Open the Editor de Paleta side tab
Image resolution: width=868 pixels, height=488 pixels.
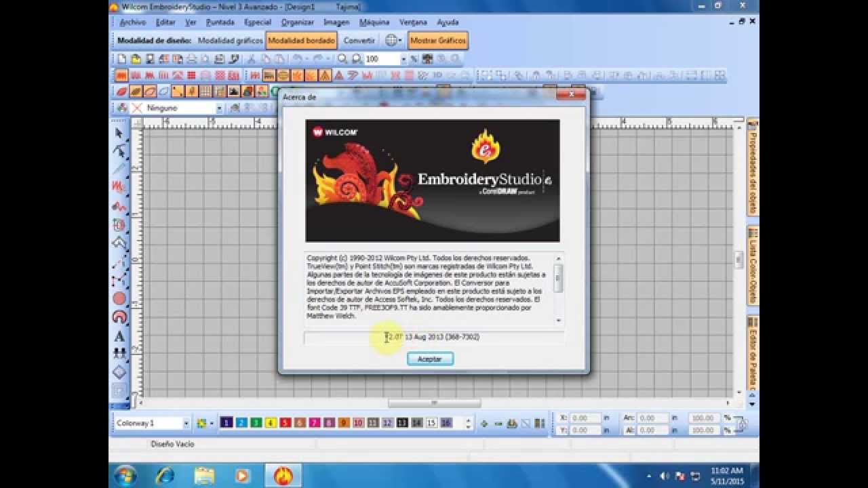pyautogui.click(x=752, y=352)
